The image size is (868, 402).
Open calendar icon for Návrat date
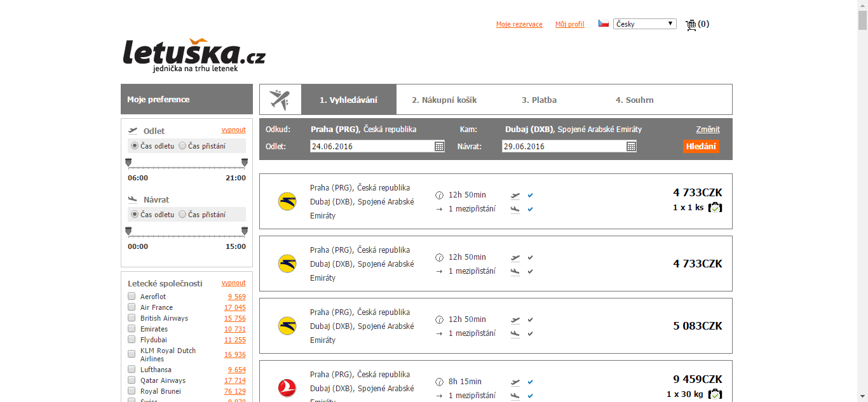coord(631,146)
